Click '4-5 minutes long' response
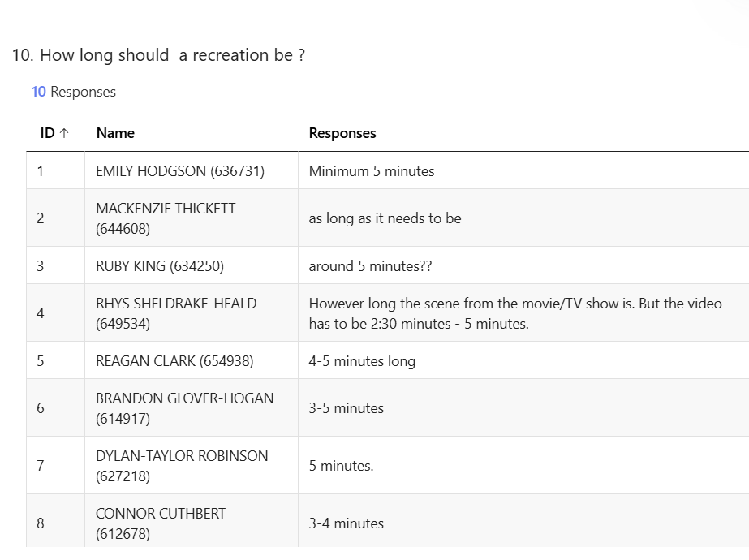 (x=362, y=360)
